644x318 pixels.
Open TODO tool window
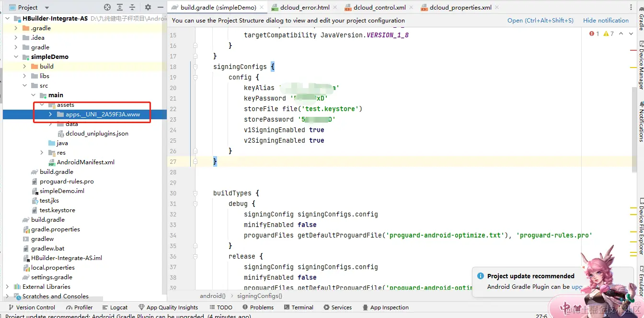point(220,307)
